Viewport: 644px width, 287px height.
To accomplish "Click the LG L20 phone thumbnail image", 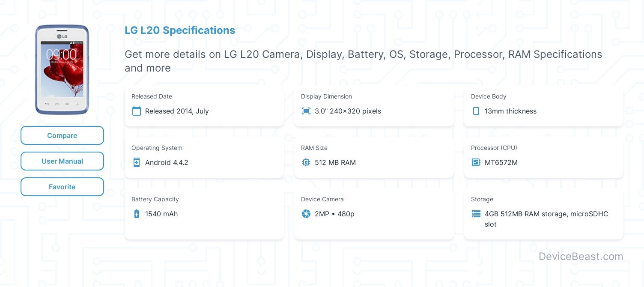I will click(x=62, y=69).
